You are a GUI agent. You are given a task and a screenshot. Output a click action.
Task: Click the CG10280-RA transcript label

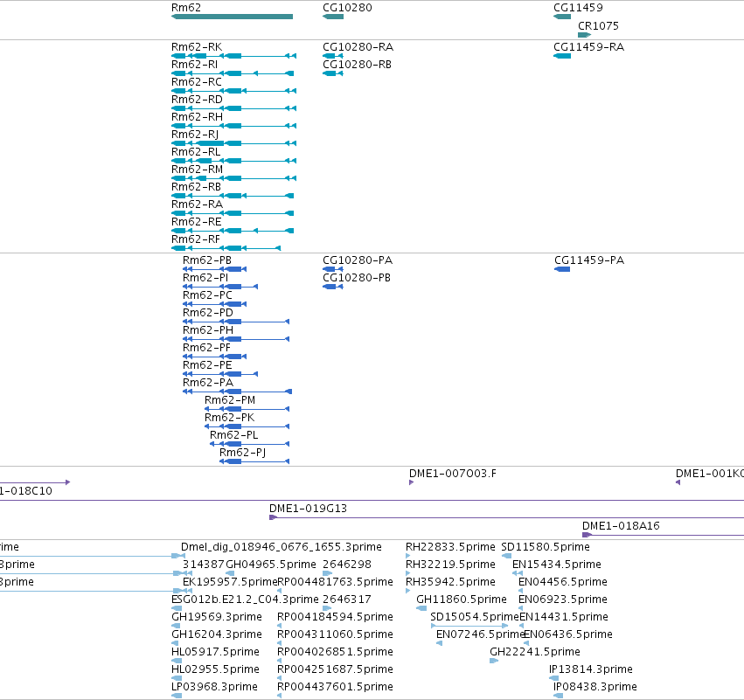(x=358, y=47)
